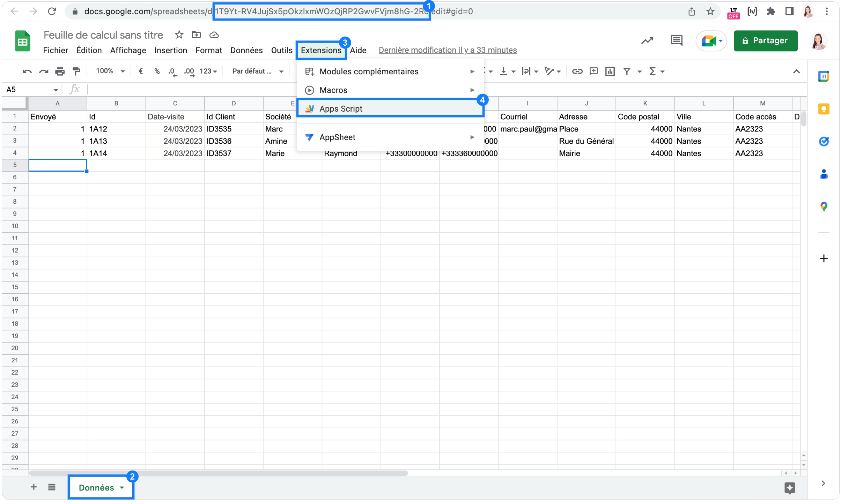Reload the browser page
Screen dimensions: 841x504
point(52,12)
